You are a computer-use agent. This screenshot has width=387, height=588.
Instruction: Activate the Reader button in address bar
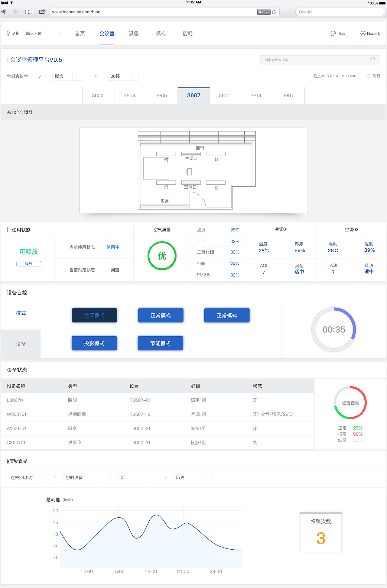pyautogui.click(x=264, y=12)
